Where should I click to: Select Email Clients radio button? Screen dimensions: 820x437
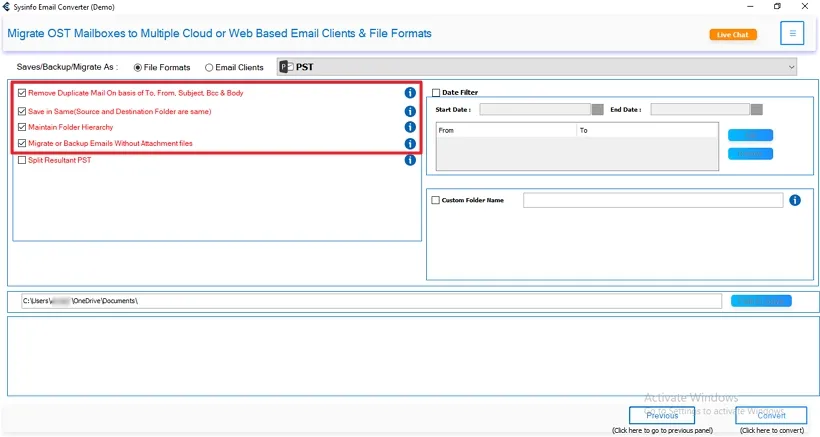click(x=209, y=67)
